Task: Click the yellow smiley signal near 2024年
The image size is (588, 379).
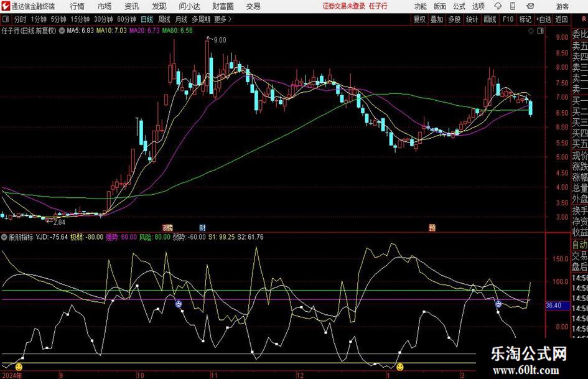Action: [19, 367]
